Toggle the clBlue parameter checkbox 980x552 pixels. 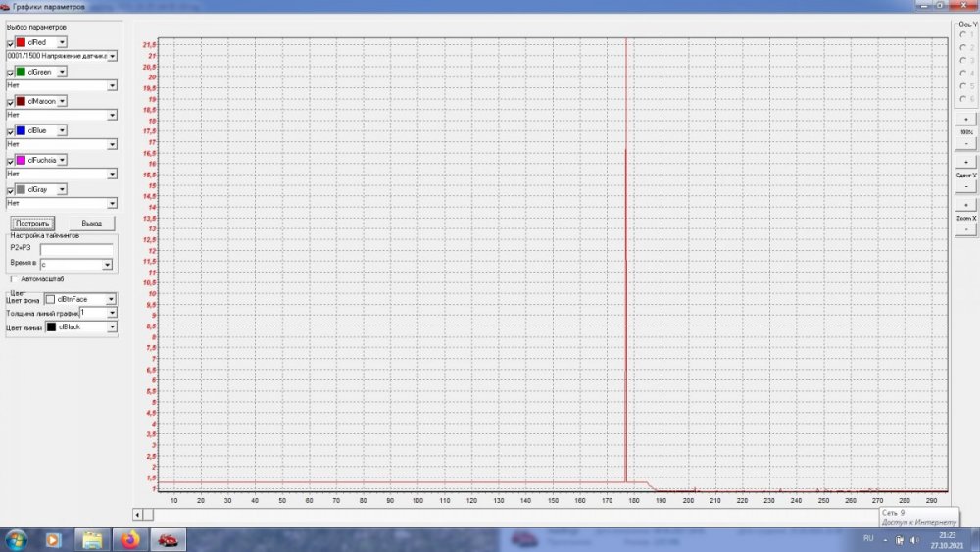[10, 131]
